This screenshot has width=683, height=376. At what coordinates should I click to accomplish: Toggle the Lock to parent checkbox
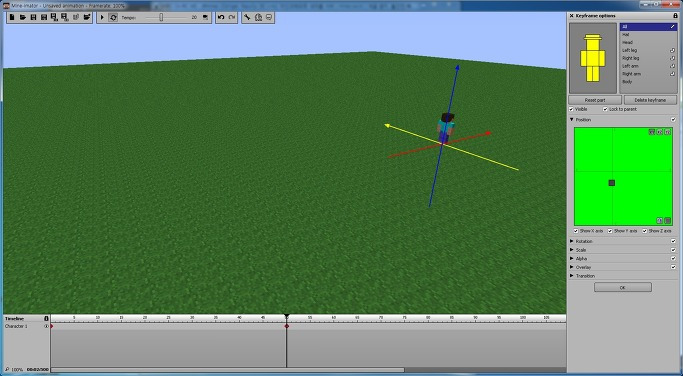605,109
